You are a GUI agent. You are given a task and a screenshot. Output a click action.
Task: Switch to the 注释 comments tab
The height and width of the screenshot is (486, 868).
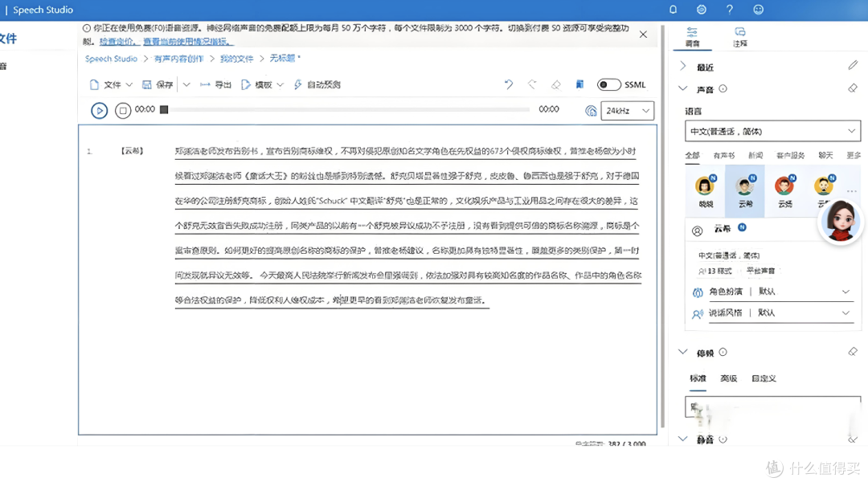tap(740, 36)
